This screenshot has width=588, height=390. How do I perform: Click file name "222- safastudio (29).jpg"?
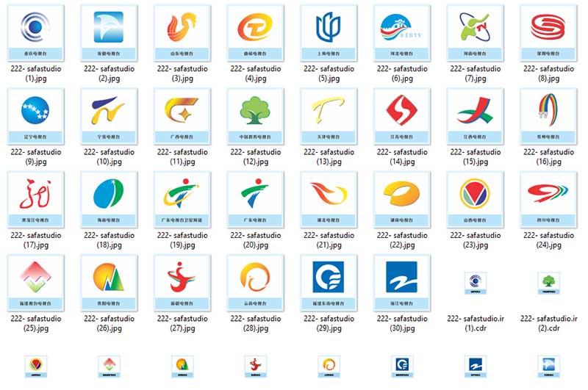329,323
